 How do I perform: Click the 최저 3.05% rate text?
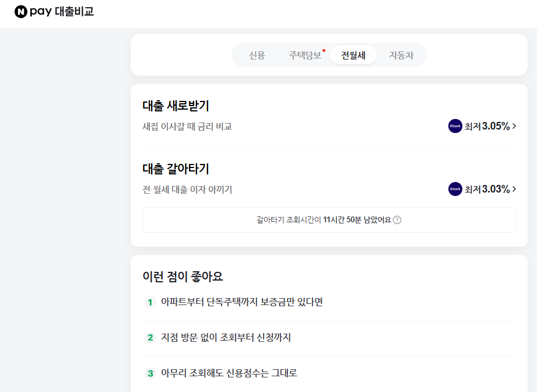[487, 126]
